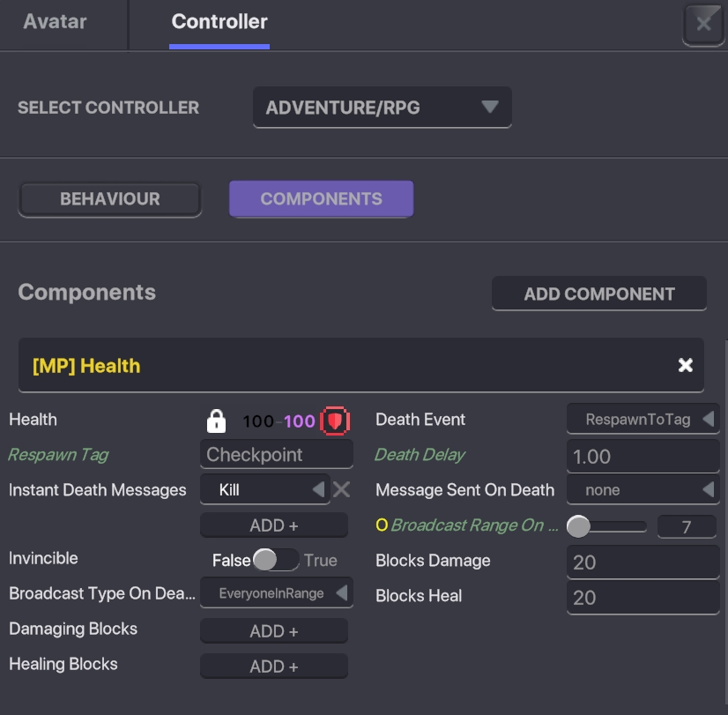Click the yellow circle by Broadcast Range
Screen dimensions: 728x715
click(x=382, y=525)
